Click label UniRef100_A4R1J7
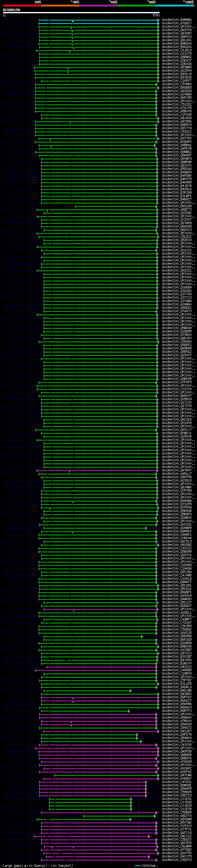 click(177, 474)
